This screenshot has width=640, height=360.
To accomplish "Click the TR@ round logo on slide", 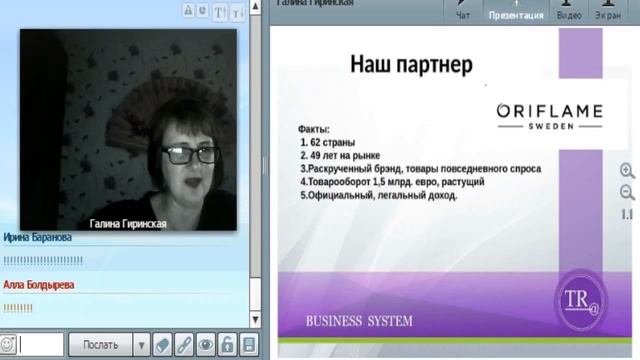I will click(x=580, y=300).
